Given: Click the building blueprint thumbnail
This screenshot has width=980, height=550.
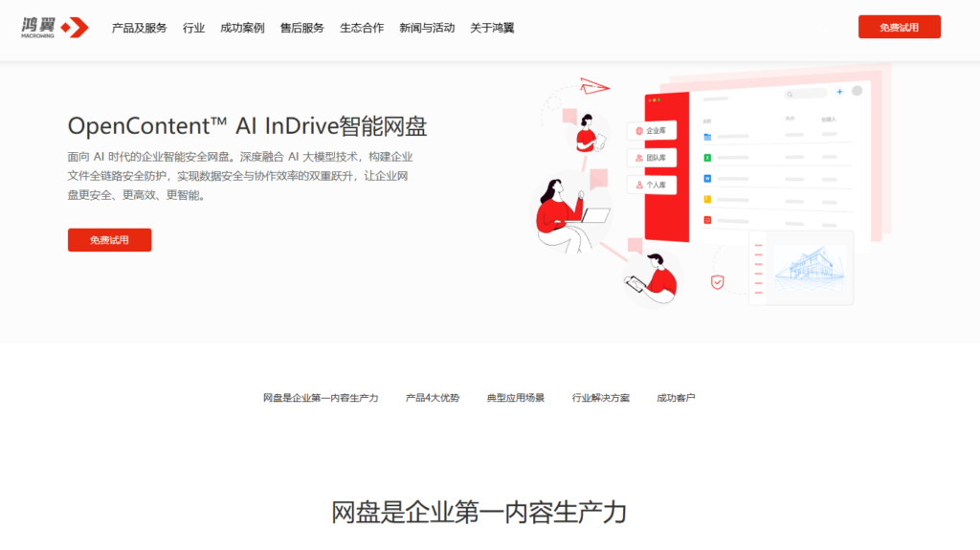Looking at the screenshot, I should click(810, 267).
